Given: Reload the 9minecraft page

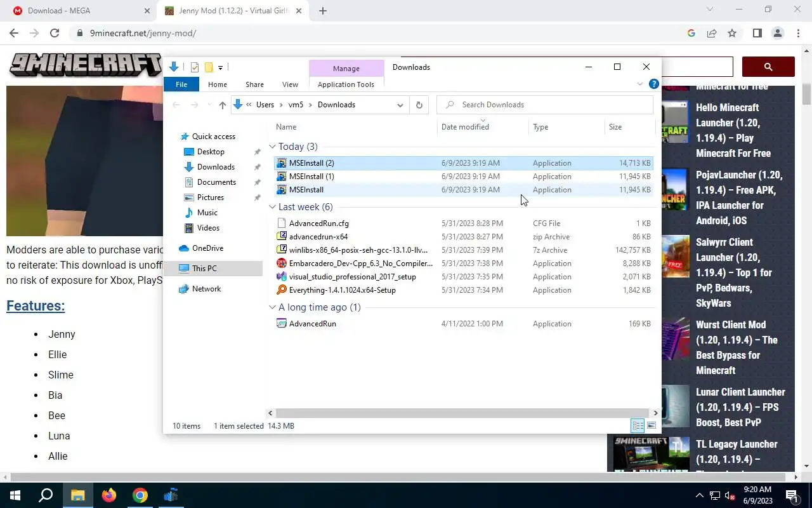Looking at the screenshot, I should (x=55, y=33).
